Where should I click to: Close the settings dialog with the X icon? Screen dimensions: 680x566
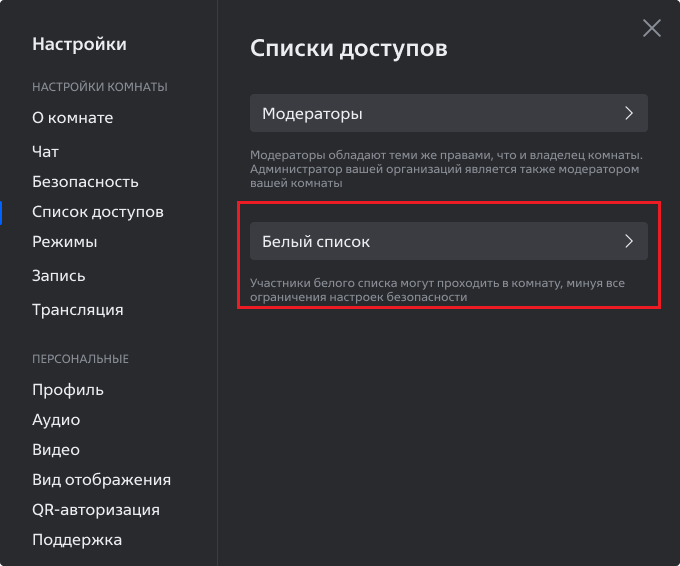pos(651,28)
